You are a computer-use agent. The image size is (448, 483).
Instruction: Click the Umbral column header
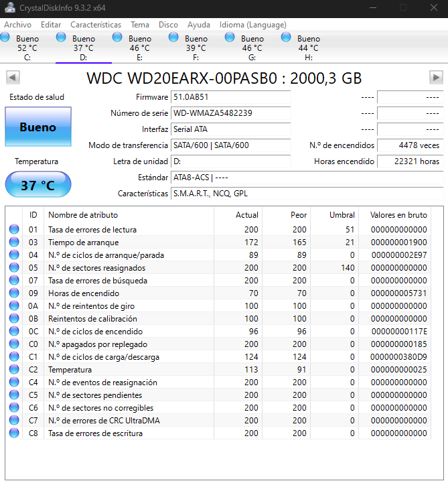point(335,215)
